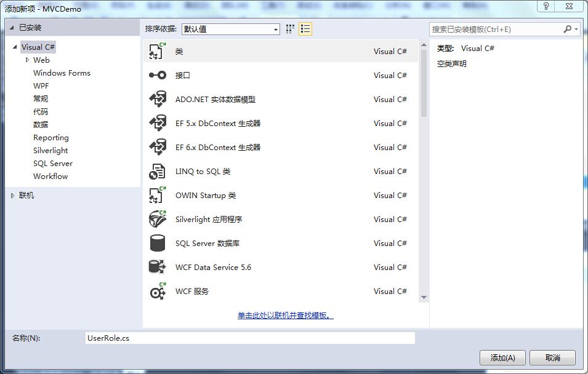Choose the LINQ to SQL 类 icon

pos(157,172)
